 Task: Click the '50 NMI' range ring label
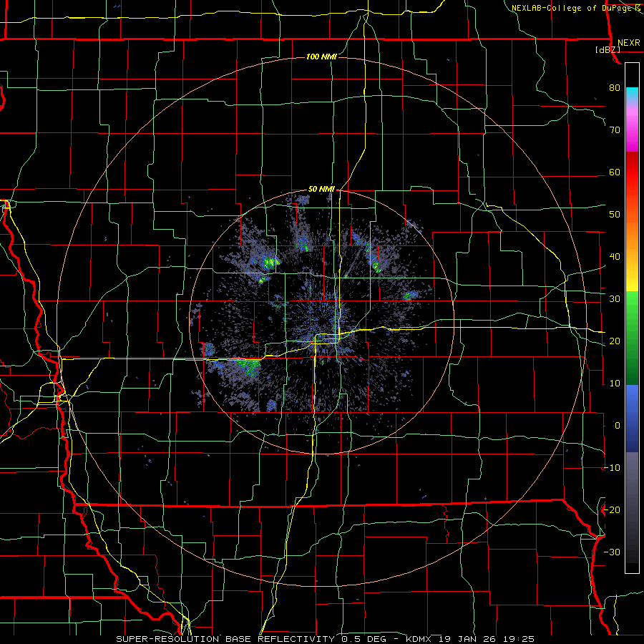321,190
